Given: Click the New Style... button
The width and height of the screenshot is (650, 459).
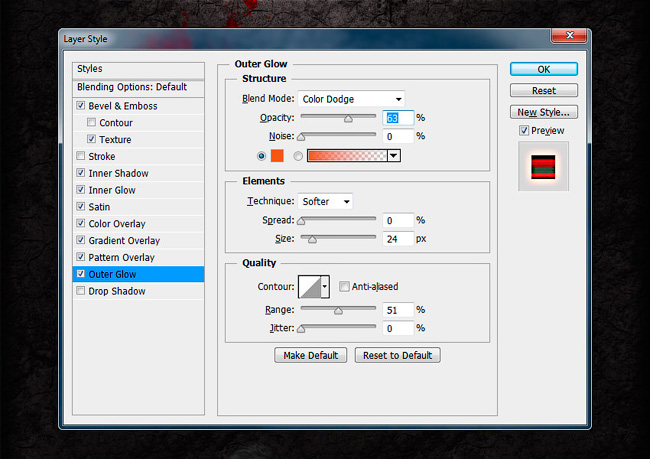Looking at the screenshot, I should coord(544,112).
